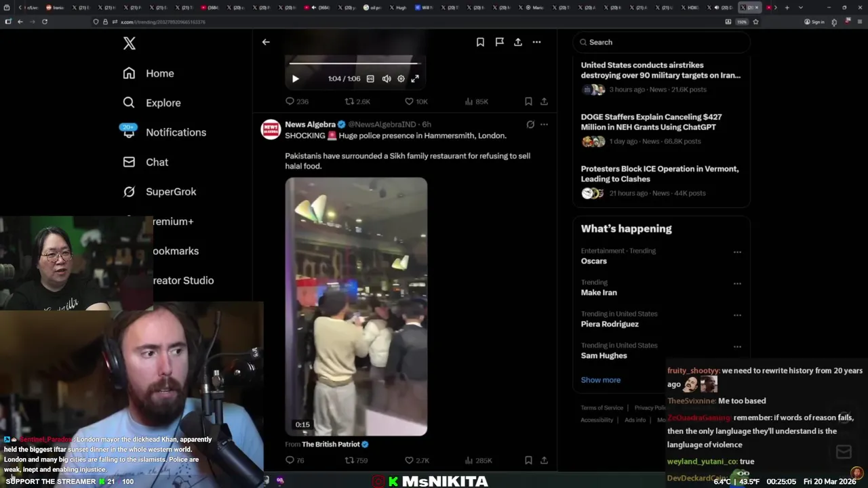Open options for Sam Hughes trend
This screenshot has height=488, width=868.
(737, 346)
